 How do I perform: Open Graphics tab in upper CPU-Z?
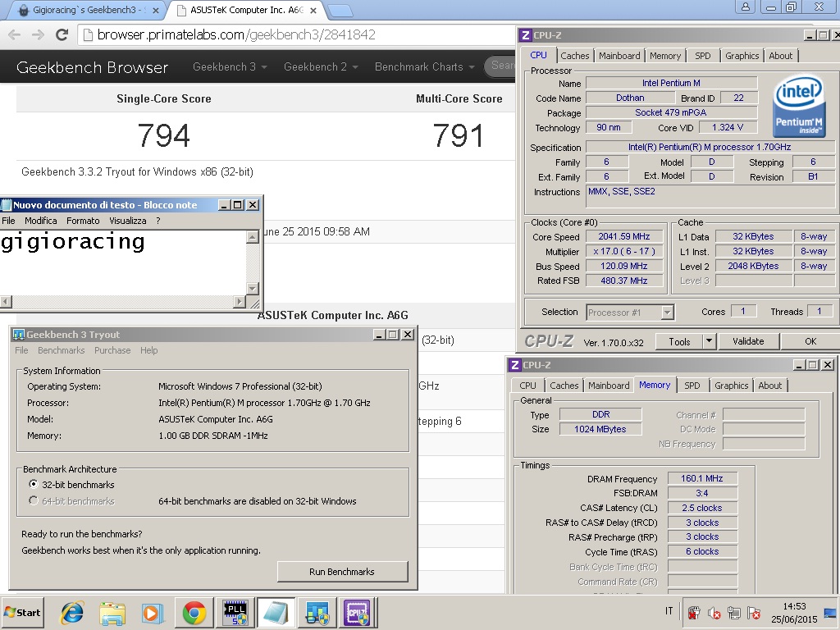coord(742,56)
